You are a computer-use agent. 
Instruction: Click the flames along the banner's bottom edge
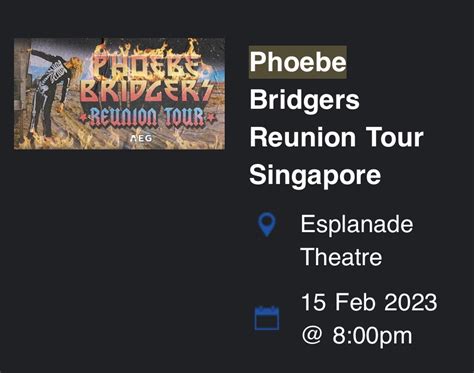[x=119, y=141]
